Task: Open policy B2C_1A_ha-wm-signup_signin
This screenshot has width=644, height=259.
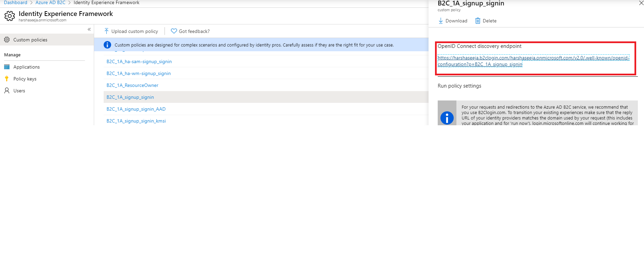Action: pyautogui.click(x=139, y=73)
